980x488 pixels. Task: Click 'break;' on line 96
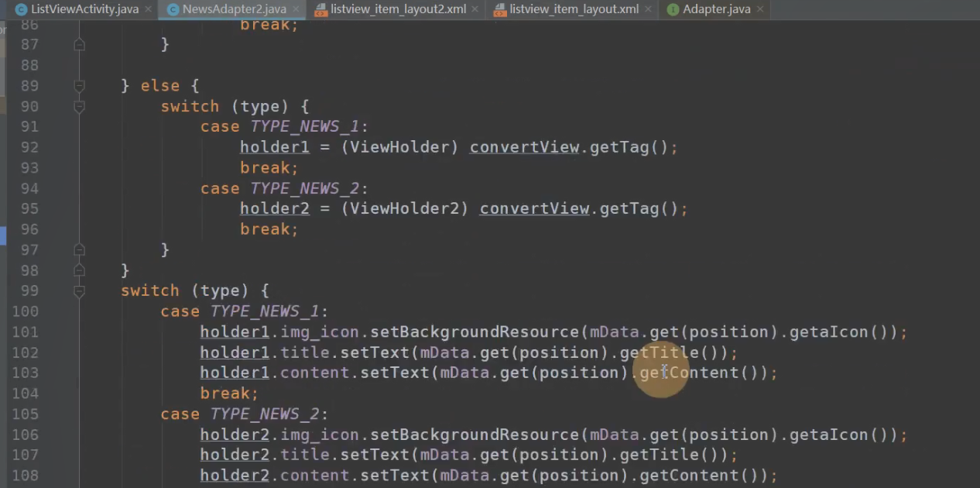(269, 229)
